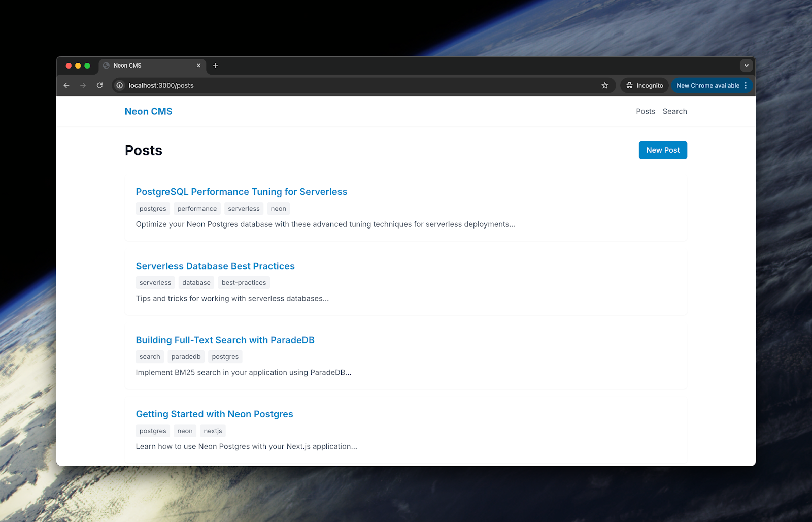This screenshot has width=812, height=522.
Task: Open PostgreSQL Performance Tuning for Serverless post
Action: tap(242, 192)
